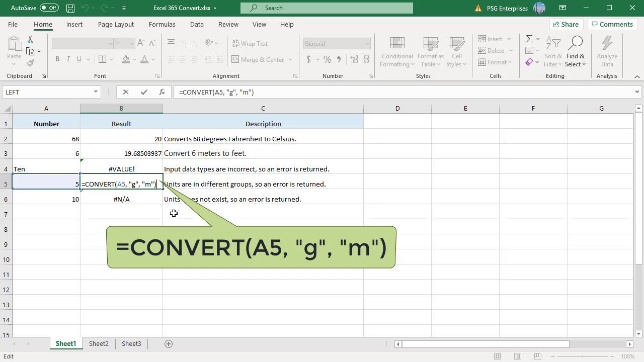Click the Clear eraser icon
The image size is (644, 362).
(529, 62)
